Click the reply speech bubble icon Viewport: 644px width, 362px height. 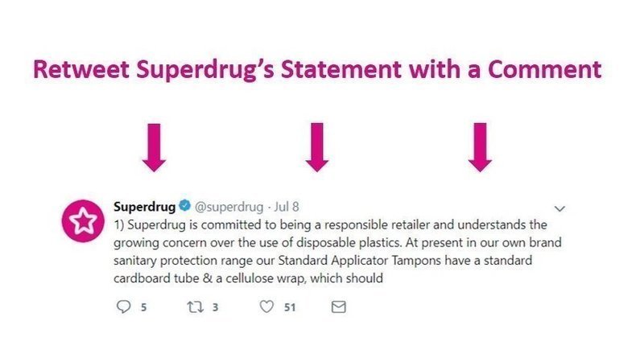pyautogui.click(x=123, y=307)
